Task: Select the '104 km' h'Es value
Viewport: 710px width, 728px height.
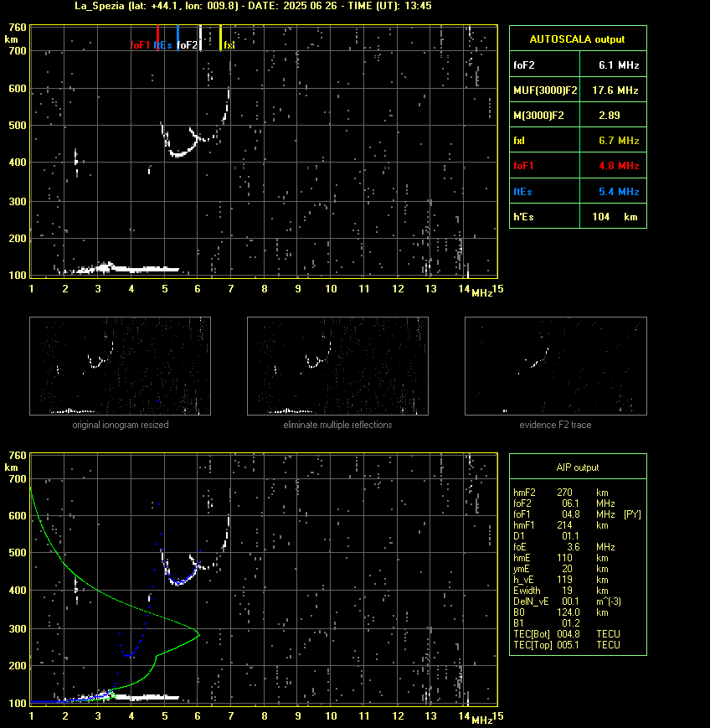Action: 615,217
